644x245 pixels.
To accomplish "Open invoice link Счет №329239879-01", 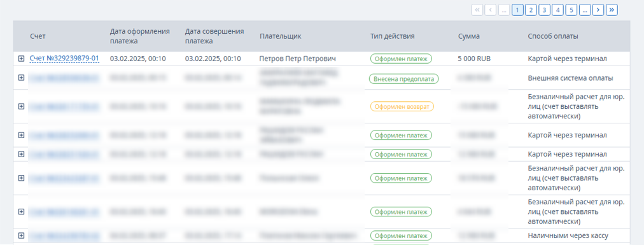I will 64,59.
